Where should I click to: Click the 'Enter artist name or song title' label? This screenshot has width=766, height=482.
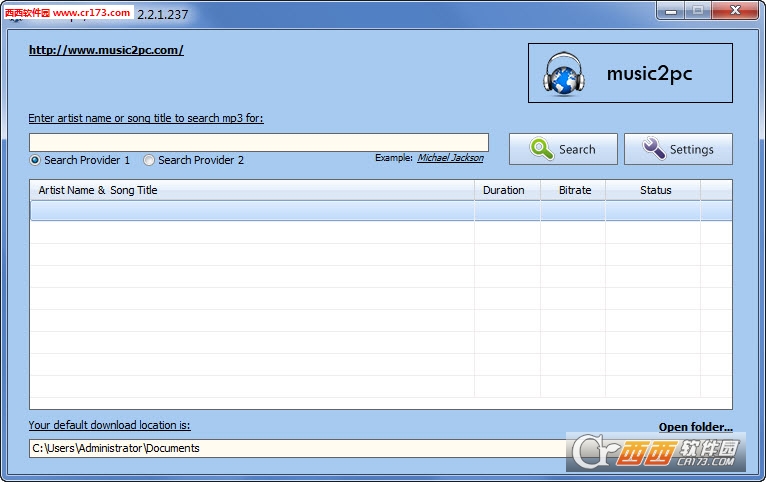coord(146,118)
